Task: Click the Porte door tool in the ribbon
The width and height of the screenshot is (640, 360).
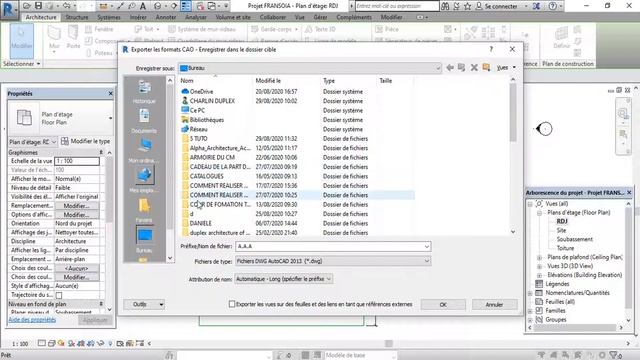Action: pyautogui.click(x=73, y=37)
